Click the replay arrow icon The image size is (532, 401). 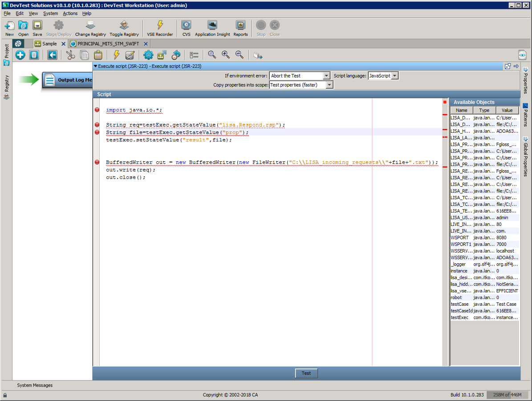pos(176,55)
